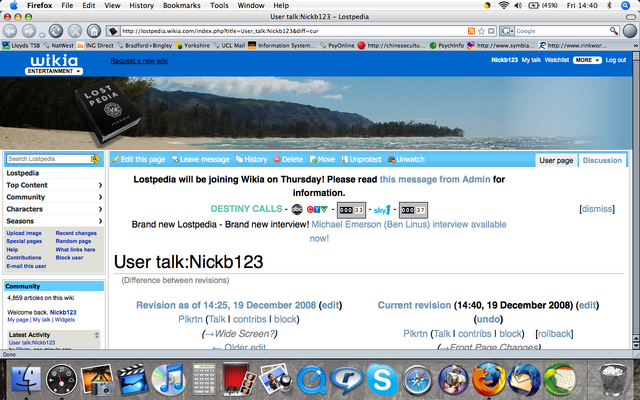Go to the browser home page button
This screenshot has height=400, width=640.
click(x=93, y=31)
